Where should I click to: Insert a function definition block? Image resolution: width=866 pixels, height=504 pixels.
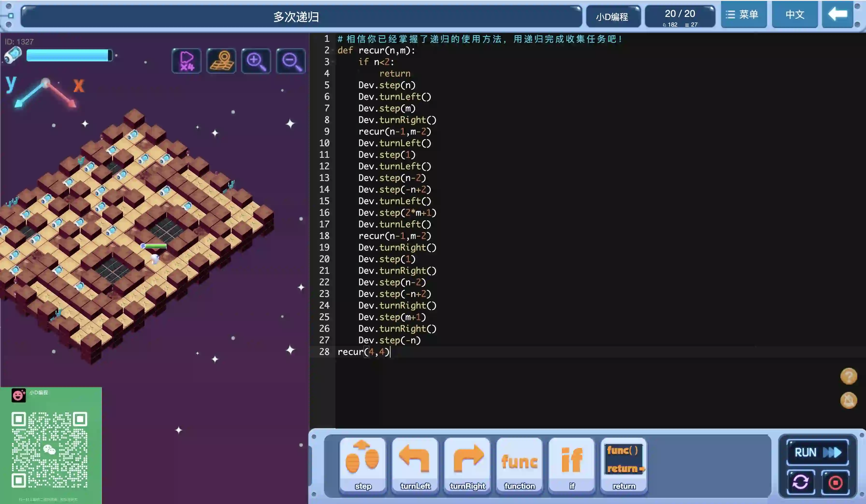point(520,465)
